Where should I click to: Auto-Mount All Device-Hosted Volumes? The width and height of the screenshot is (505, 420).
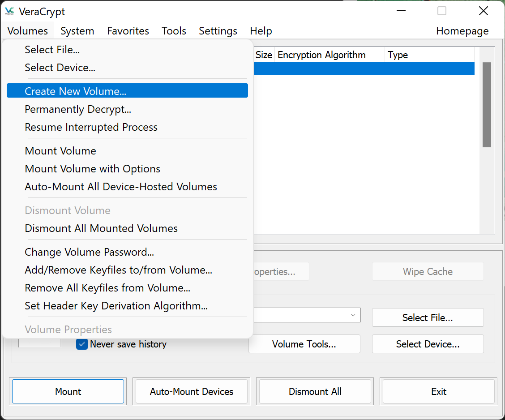(121, 187)
